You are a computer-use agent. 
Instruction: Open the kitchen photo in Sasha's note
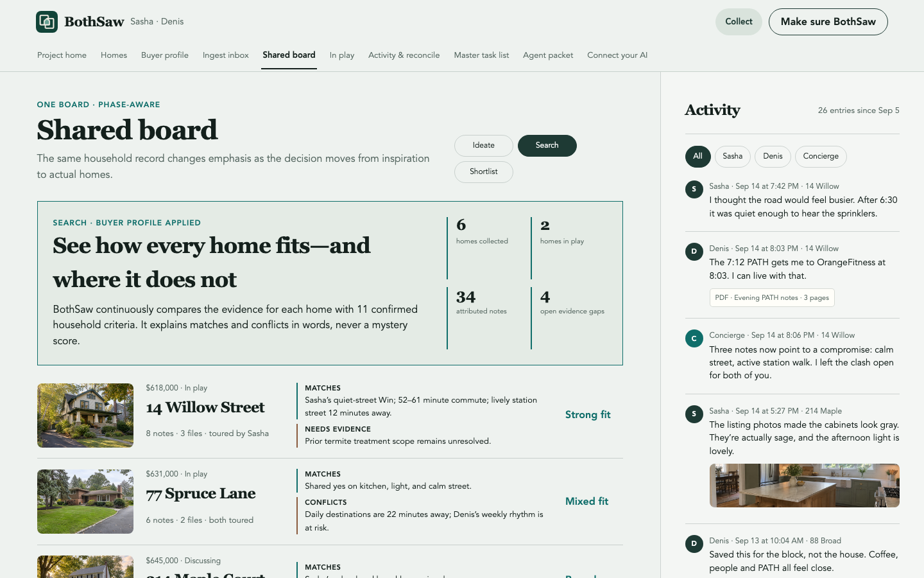click(x=804, y=486)
